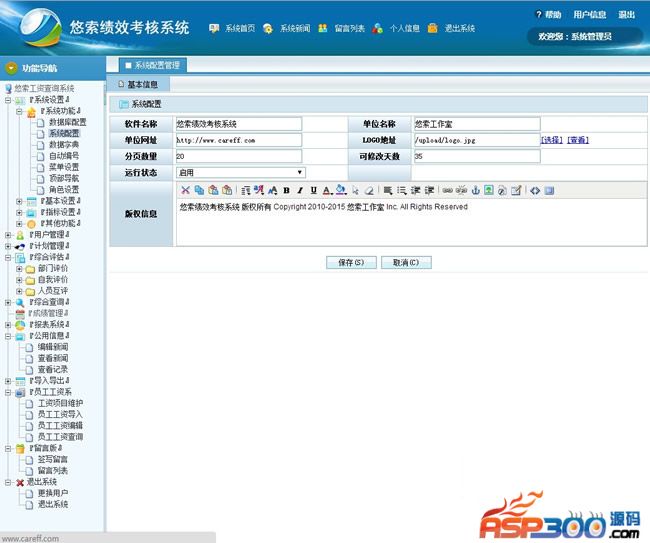Viewport: 650px width, 543px height.
Task: Click the background color paint bucket icon
Action: [341, 191]
